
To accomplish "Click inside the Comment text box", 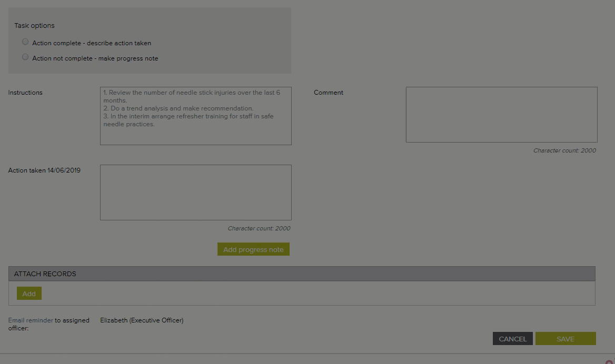I will (x=501, y=115).
